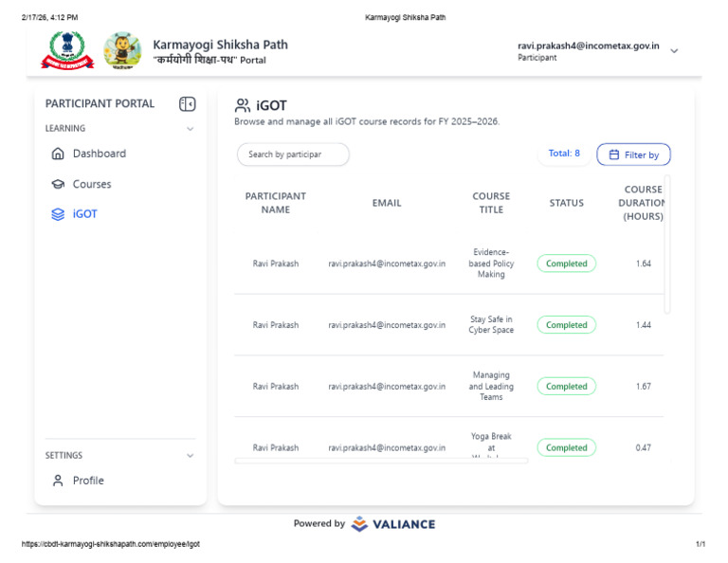The image size is (728, 563).
Task: Click the iGOT layers icon in sidebar
Action: pyautogui.click(x=58, y=214)
